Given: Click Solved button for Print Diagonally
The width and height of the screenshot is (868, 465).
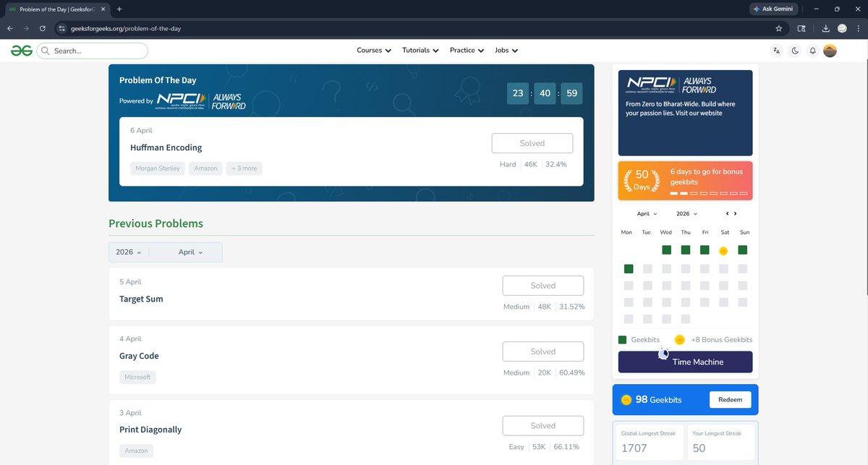Looking at the screenshot, I should (543, 426).
